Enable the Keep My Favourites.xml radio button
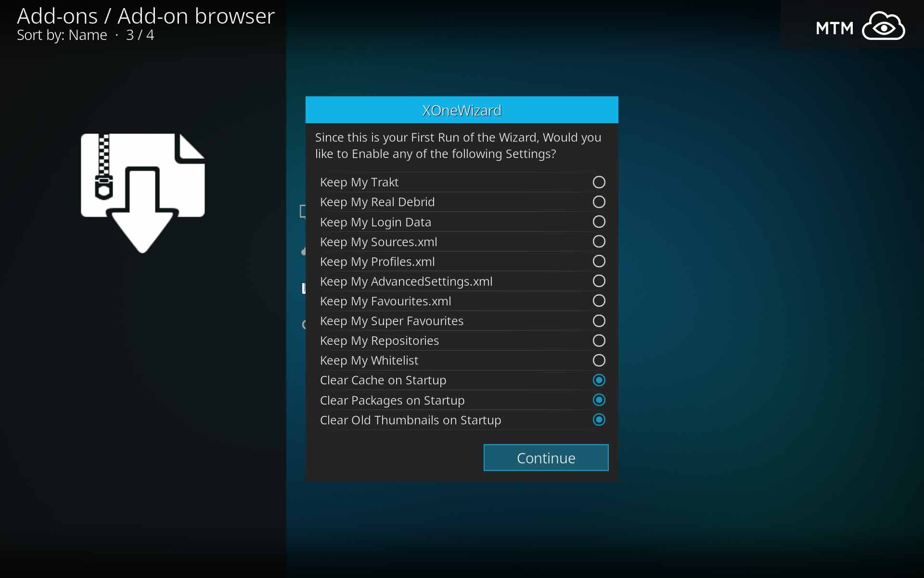 pyautogui.click(x=599, y=301)
